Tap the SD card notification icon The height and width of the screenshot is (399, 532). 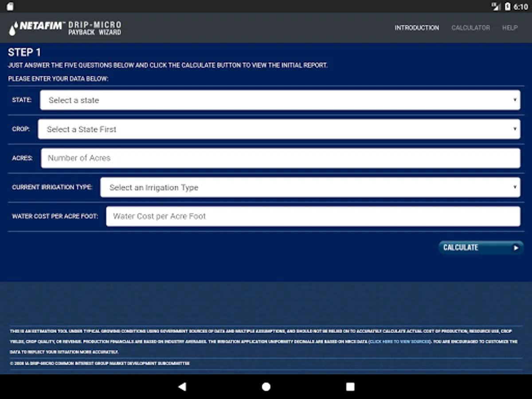click(x=10, y=7)
